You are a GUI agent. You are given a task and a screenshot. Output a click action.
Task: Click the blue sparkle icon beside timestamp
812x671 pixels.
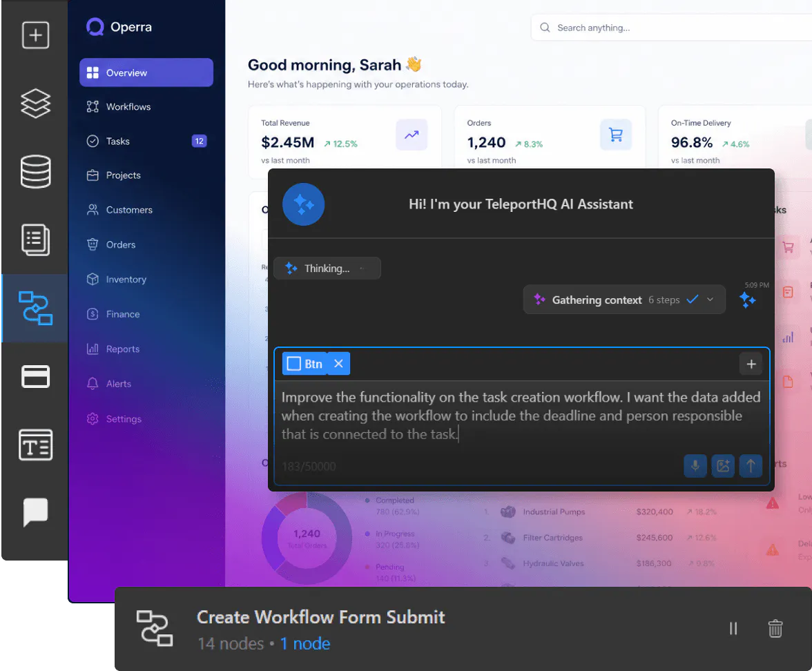point(747,300)
